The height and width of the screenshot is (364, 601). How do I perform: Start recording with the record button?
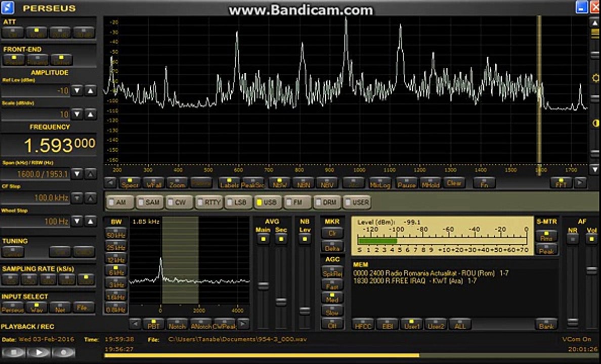[64, 352]
